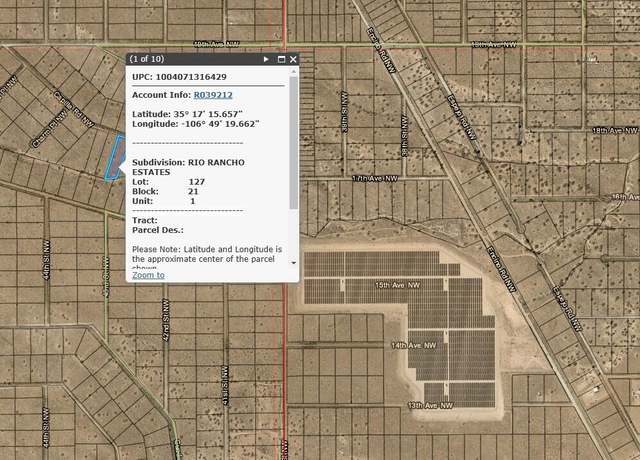The image size is (640, 460).
Task: Click the 'Please Note: Latitude and Longitude' text
Action: [x=207, y=249]
